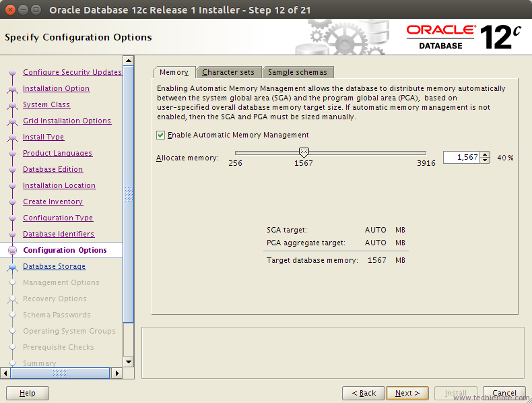Viewport: 532px width, 403px height.
Task: Go to Install Type step
Action: (43, 137)
